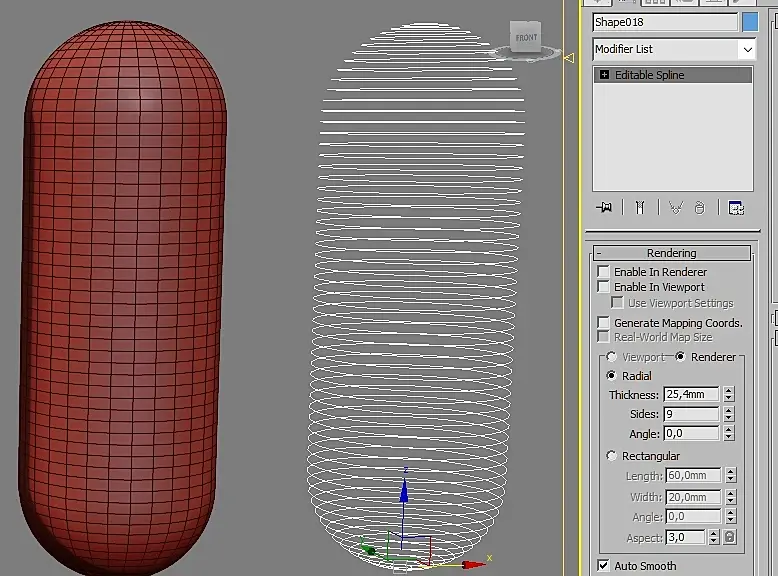
Task: Click the blue Z-axis gizmo arrow
Action: pyautogui.click(x=404, y=492)
